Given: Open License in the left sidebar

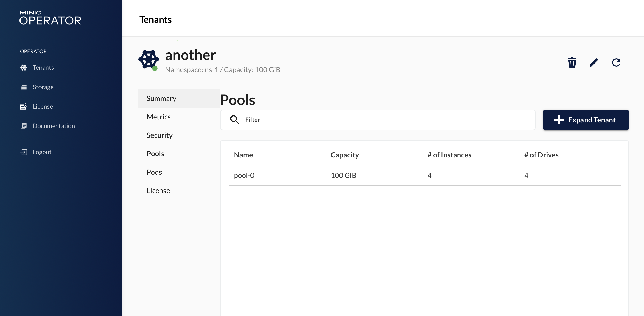Looking at the screenshot, I should click(43, 107).
